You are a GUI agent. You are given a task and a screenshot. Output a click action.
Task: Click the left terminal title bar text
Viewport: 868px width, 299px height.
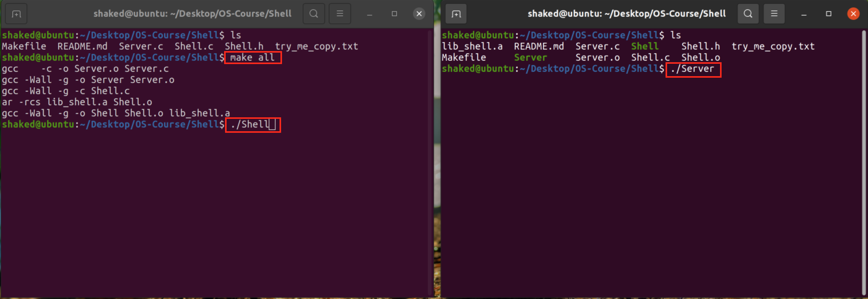coord(193,14)
